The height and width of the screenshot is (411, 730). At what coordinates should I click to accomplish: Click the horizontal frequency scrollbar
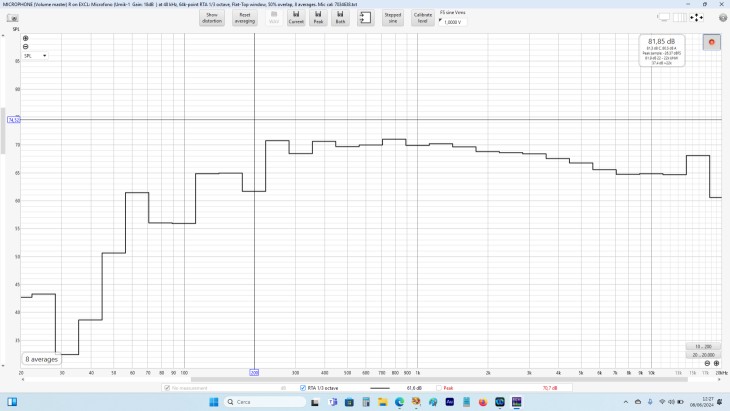(439, 379)
